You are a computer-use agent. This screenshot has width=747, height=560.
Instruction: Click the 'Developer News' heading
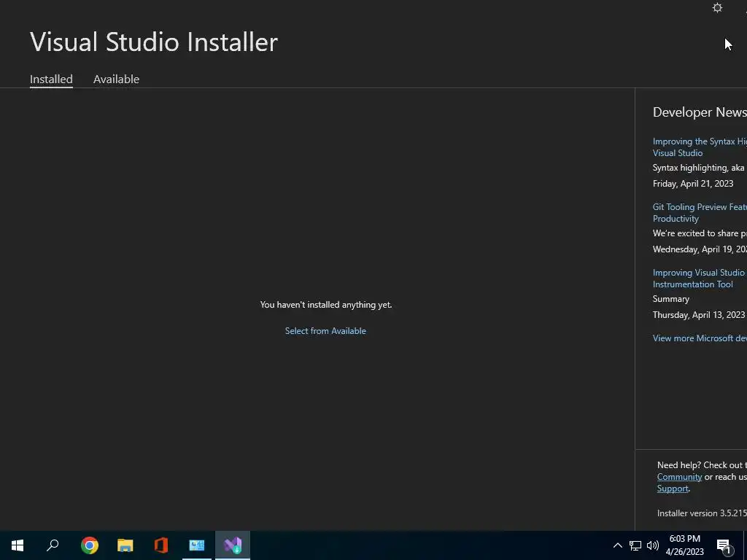700,112
